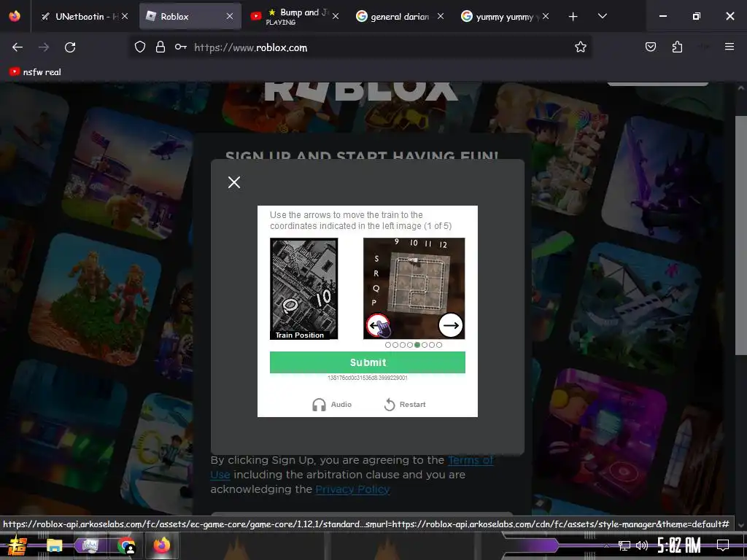This screenshot has width=747, height=560.
Task: Go back to the previous page
Action: pos(18,47)
